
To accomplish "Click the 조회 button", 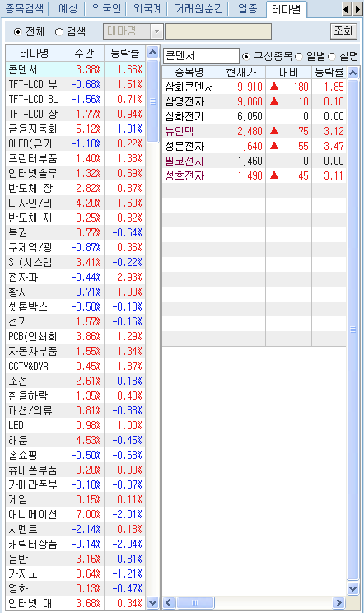I will pos(343,30).
